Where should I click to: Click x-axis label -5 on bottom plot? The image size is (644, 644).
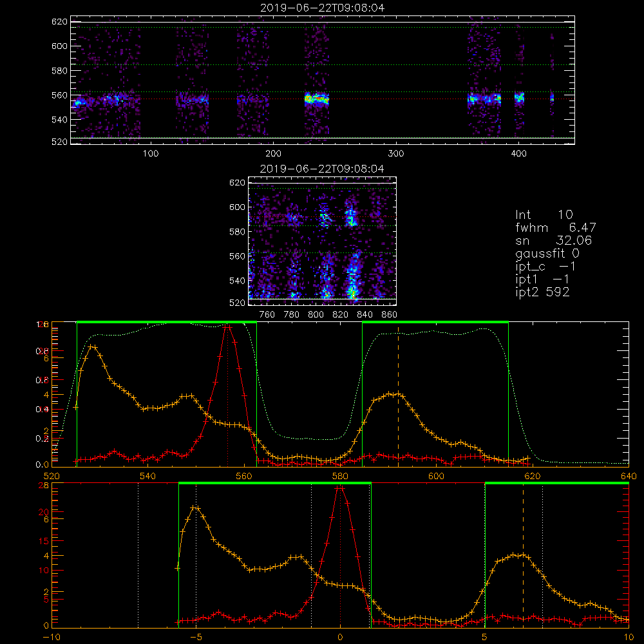pos(196,637)
